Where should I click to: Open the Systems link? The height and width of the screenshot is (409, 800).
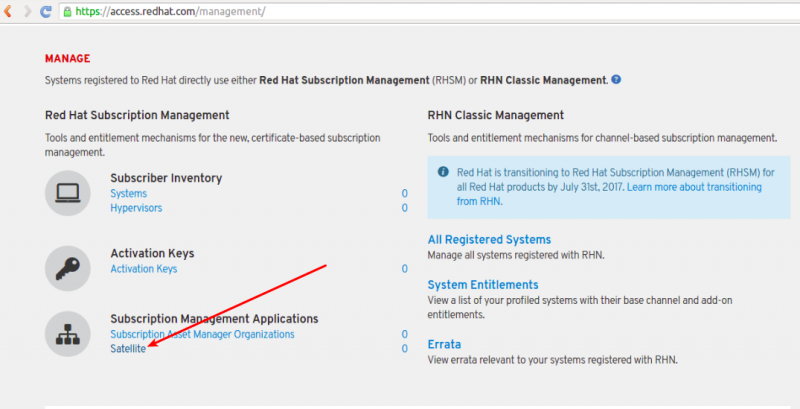click(x=129, y=193)
